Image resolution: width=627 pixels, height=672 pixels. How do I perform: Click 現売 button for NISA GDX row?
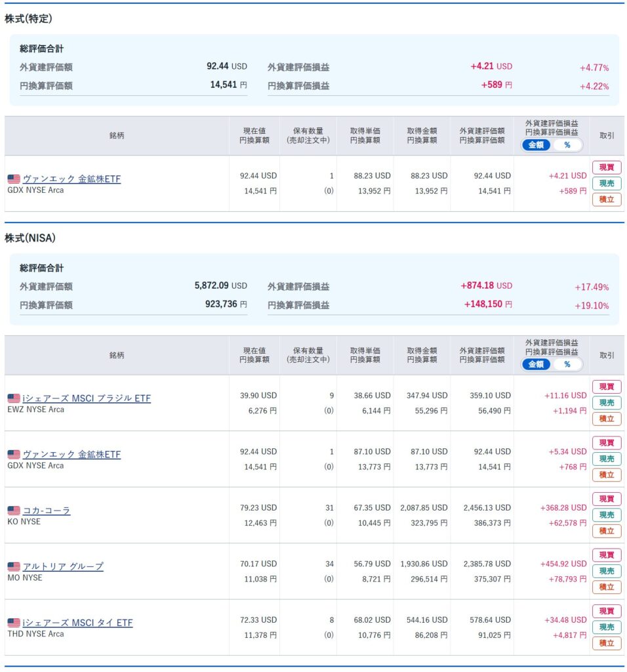click(x=607, y=459)
